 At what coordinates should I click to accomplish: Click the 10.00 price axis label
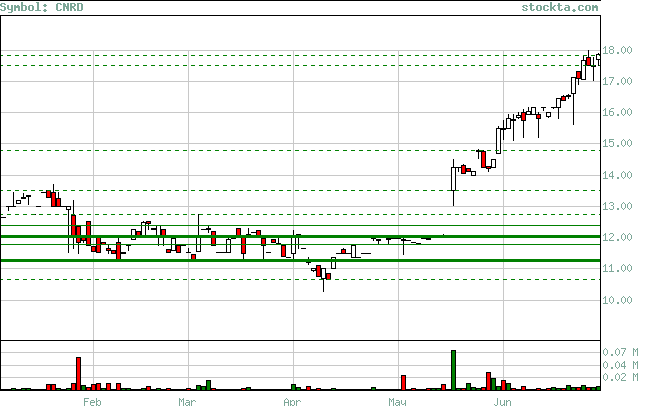tap(617, 300)
